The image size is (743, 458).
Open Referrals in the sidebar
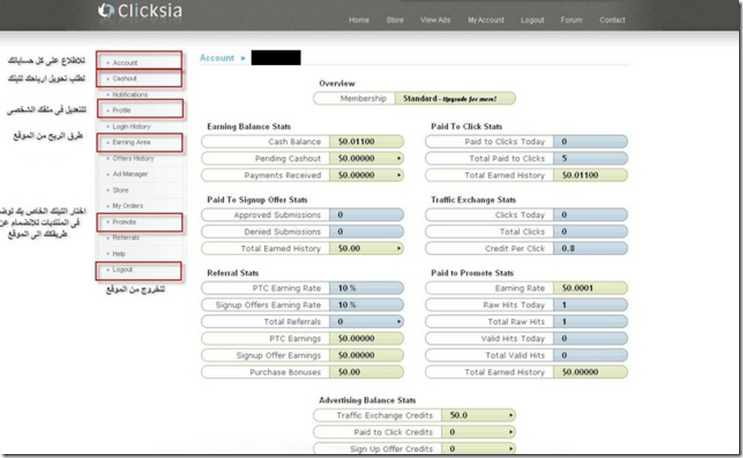[x=126, y=238]
